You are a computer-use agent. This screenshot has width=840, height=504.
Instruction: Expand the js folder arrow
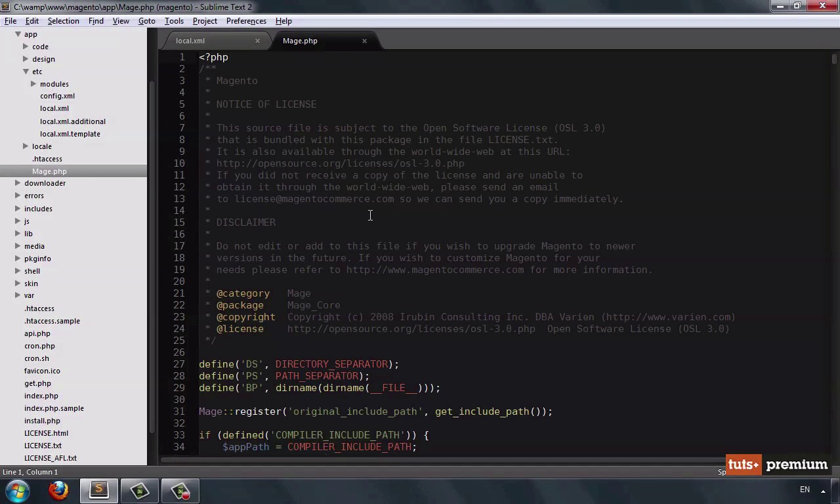click(x=18, y=221)
